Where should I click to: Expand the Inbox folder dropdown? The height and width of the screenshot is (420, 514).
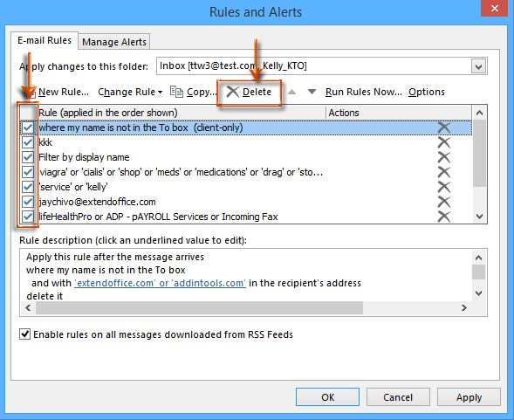478,66
